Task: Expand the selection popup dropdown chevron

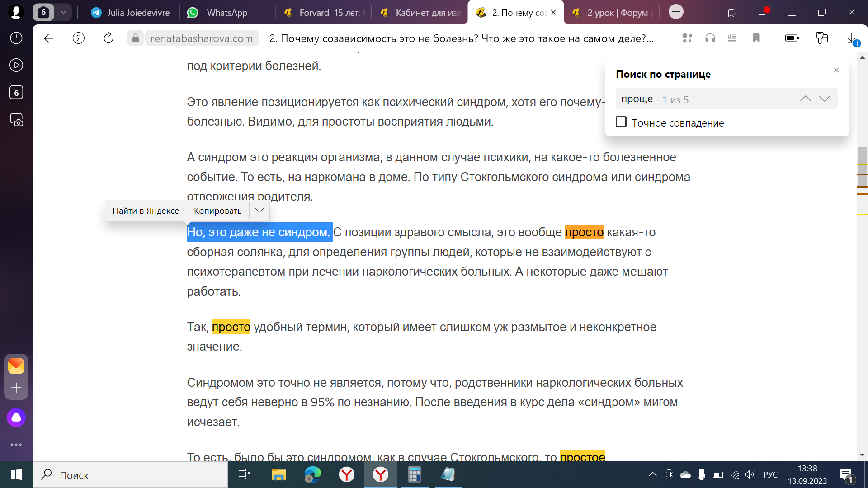Action: point(259,211)
